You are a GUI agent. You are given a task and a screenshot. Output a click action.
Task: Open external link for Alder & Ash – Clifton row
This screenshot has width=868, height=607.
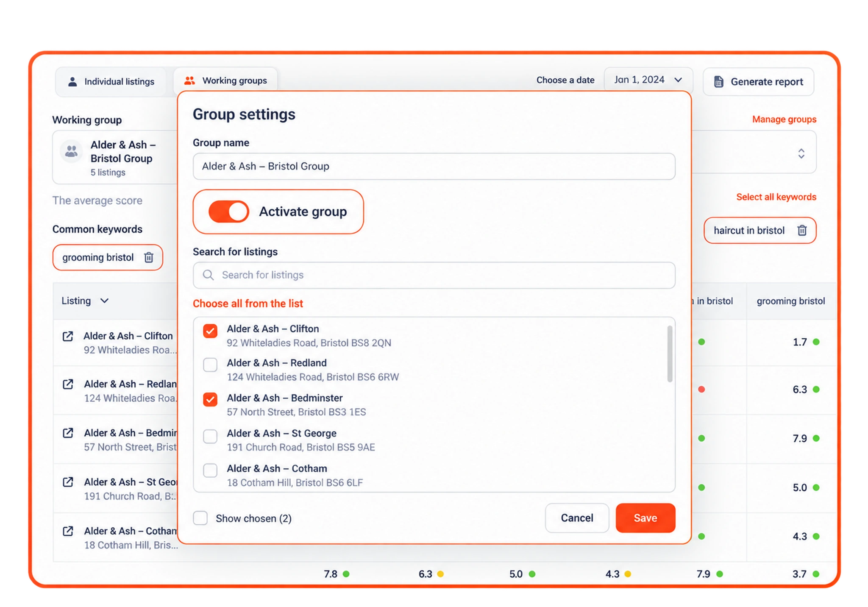point(68,336)
